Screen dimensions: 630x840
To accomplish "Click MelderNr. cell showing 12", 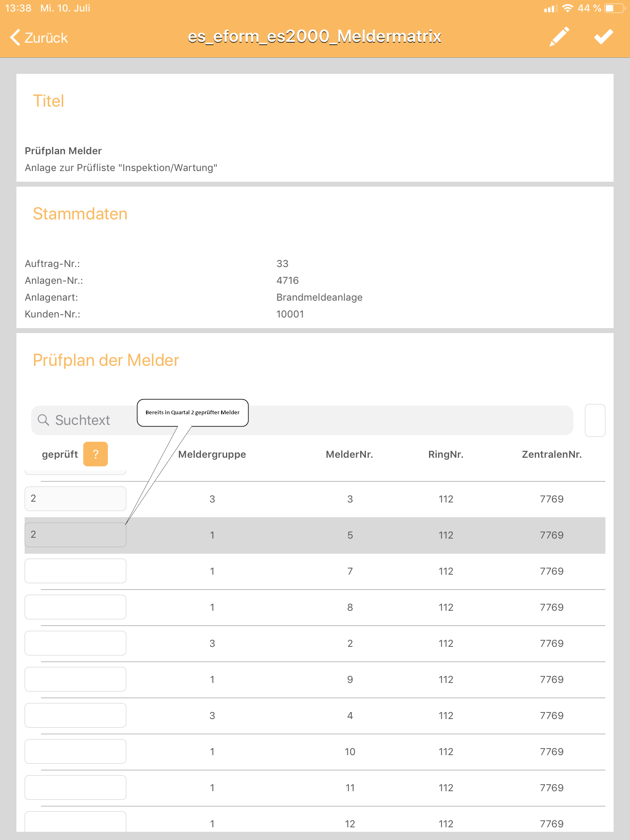I will click(350, 824).
